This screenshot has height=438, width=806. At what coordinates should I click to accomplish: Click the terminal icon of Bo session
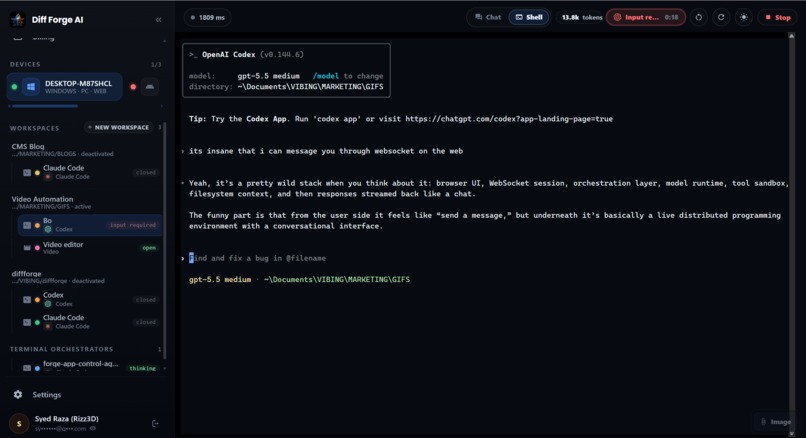click(27, 225)
